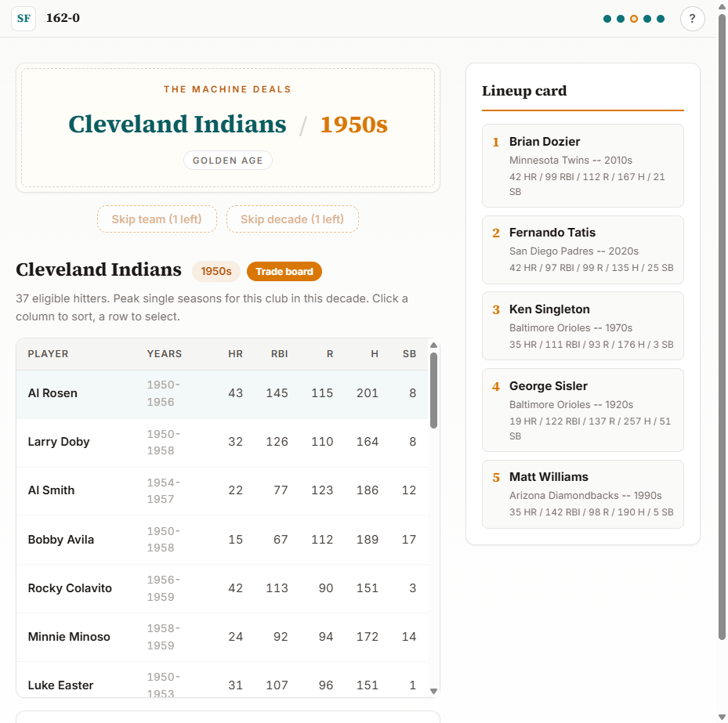The height and width of the screenshot is (723, 728).
Task: Click the page vertical scrollbar
Action: [x=722, y=325]
